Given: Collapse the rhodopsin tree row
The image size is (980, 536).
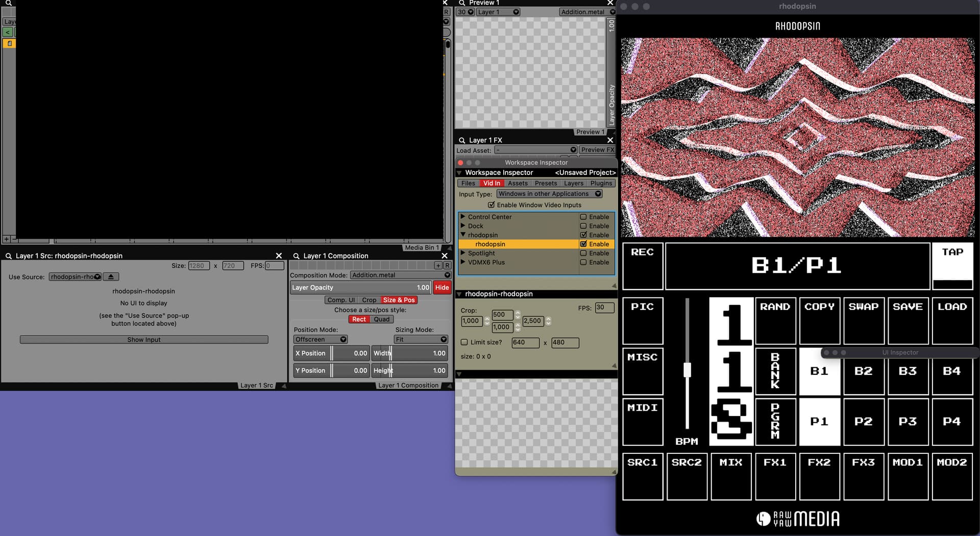Looking at the screenshot, I should point(463,235).
